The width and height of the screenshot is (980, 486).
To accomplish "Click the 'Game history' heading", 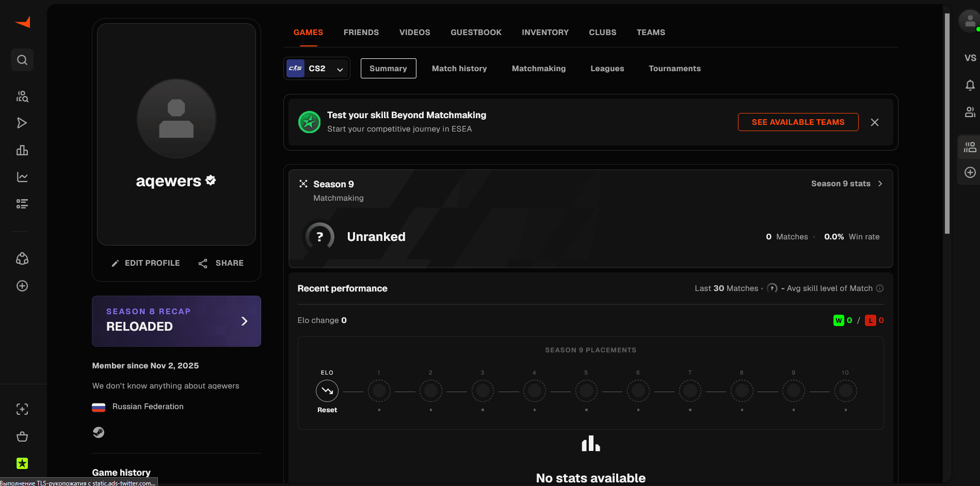I will [x=121, y=473].
